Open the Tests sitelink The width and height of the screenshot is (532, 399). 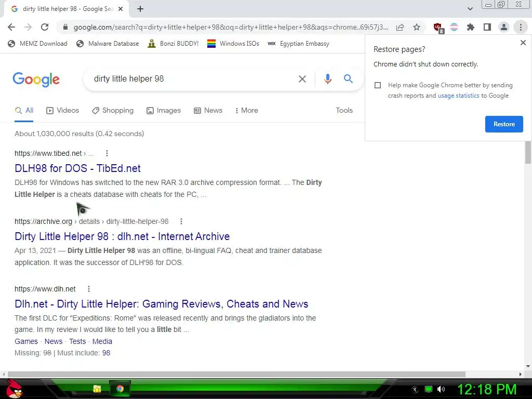pyautogui.click(x=77, y=342)
